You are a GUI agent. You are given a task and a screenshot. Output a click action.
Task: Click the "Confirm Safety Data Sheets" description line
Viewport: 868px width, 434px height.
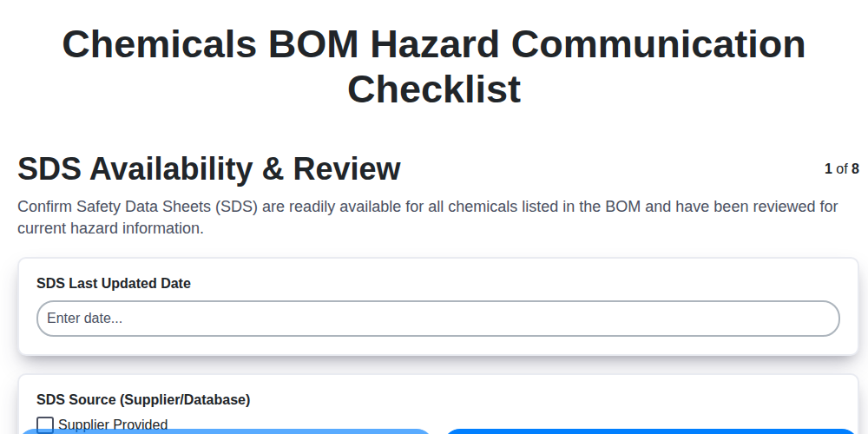(x=428, y=207)
